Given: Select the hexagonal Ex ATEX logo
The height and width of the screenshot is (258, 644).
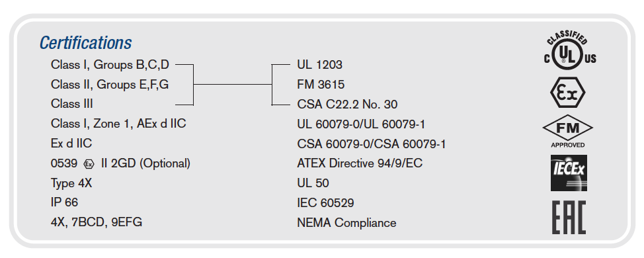Looking at the screenshot, I should (567, 93).
